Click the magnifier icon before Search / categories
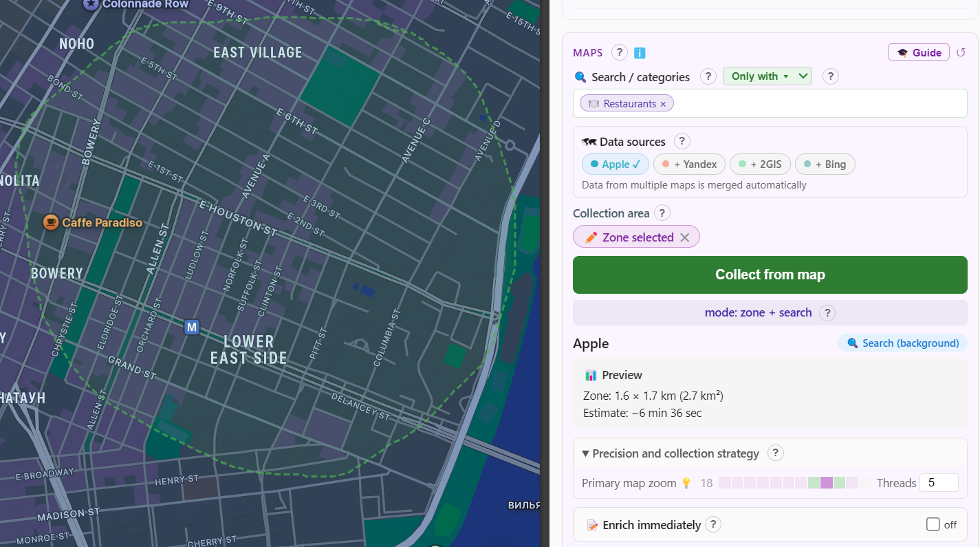Image resolution: width=980 pixels, height=547 pixels. coord(580,77)
